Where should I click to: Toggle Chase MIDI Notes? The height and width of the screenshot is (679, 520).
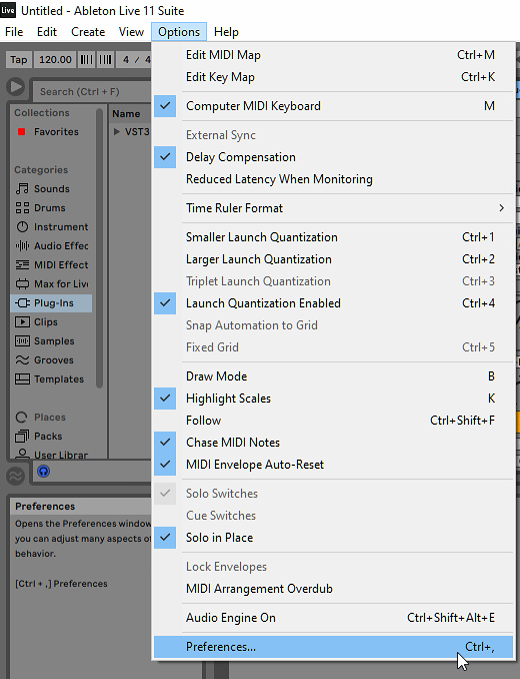tap(333, 443)
